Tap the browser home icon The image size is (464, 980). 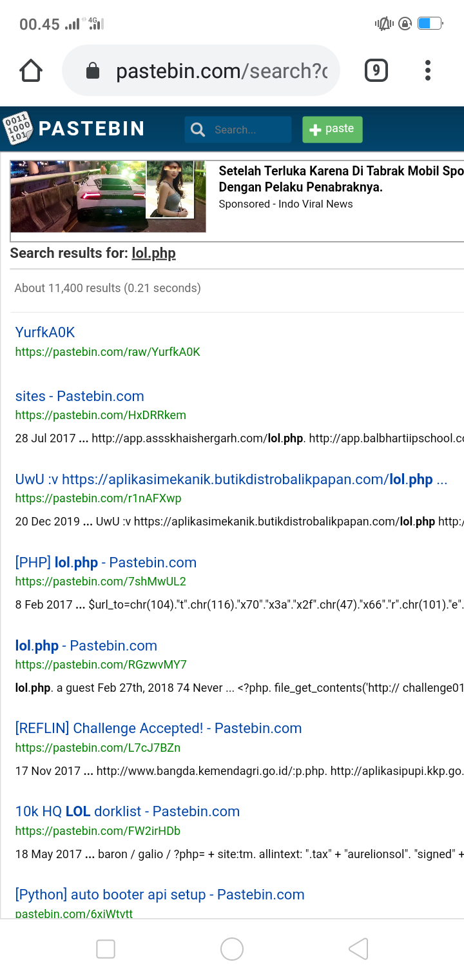click(30, 70)
